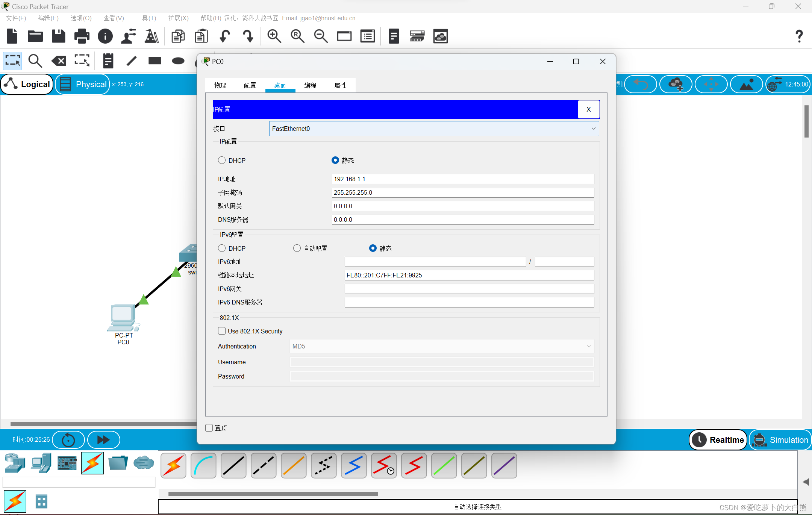This screenshot has height=515, width=812.
Task: Open the network devices category icon
Action: tap(15, 463)
